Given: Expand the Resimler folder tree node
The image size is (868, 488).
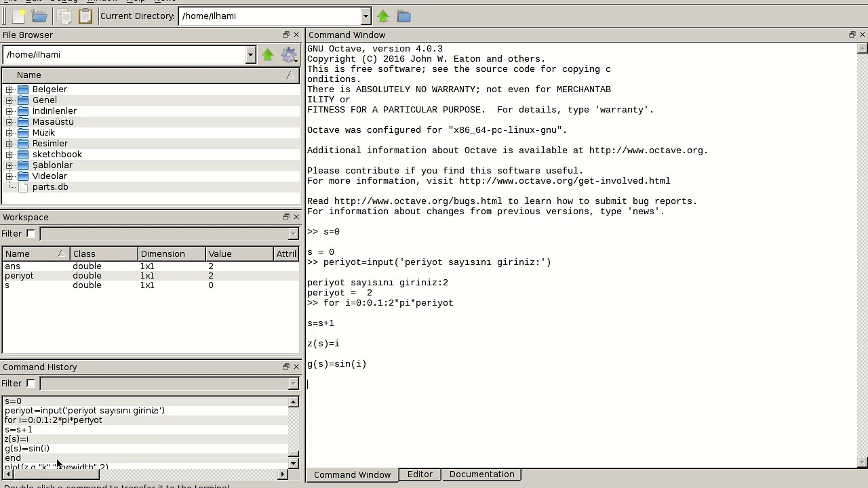Looking at the screenshot, I should tap(9, 144).
